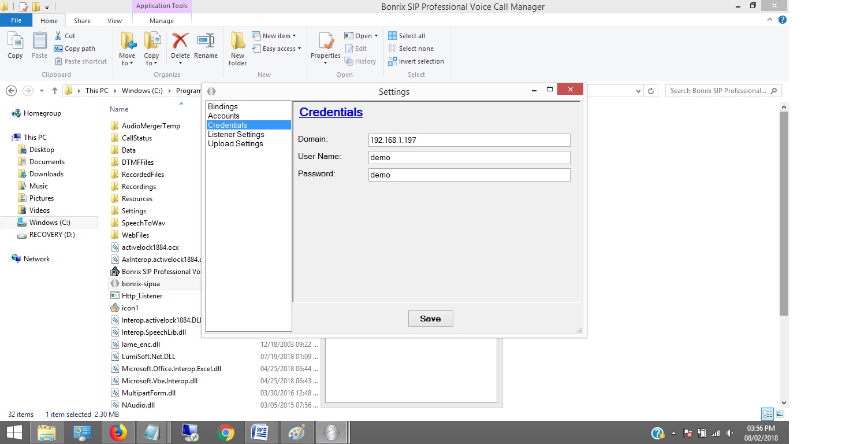Select Desktop under This PC
Screen dimensions: 868x444
tap(36, 150)
